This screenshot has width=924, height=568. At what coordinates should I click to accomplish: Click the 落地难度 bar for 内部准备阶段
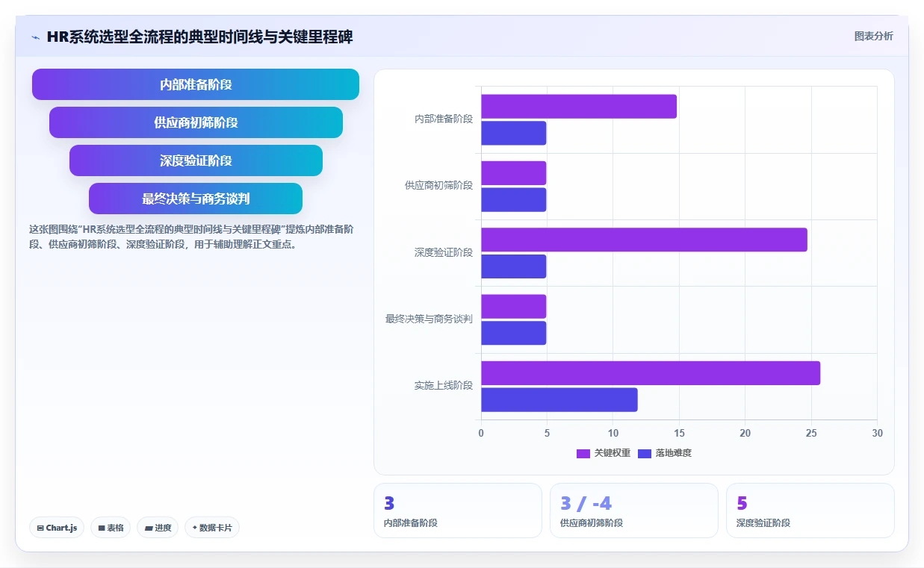coord(514,133)
